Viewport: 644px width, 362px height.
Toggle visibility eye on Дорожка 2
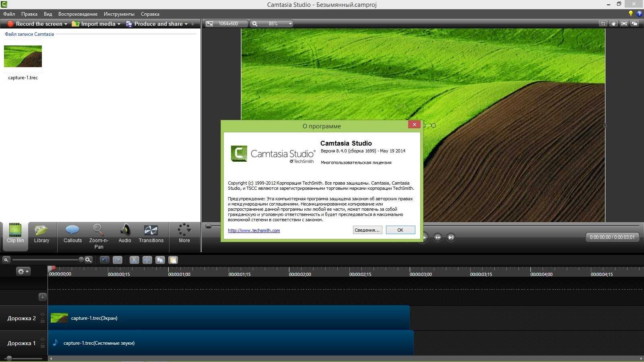(x=43, y=315)
